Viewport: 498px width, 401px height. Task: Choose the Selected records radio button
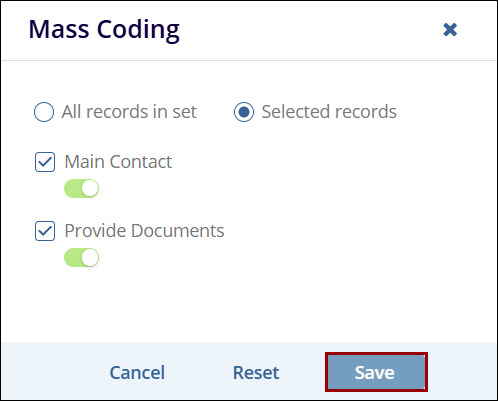click(x=244, y=112)
